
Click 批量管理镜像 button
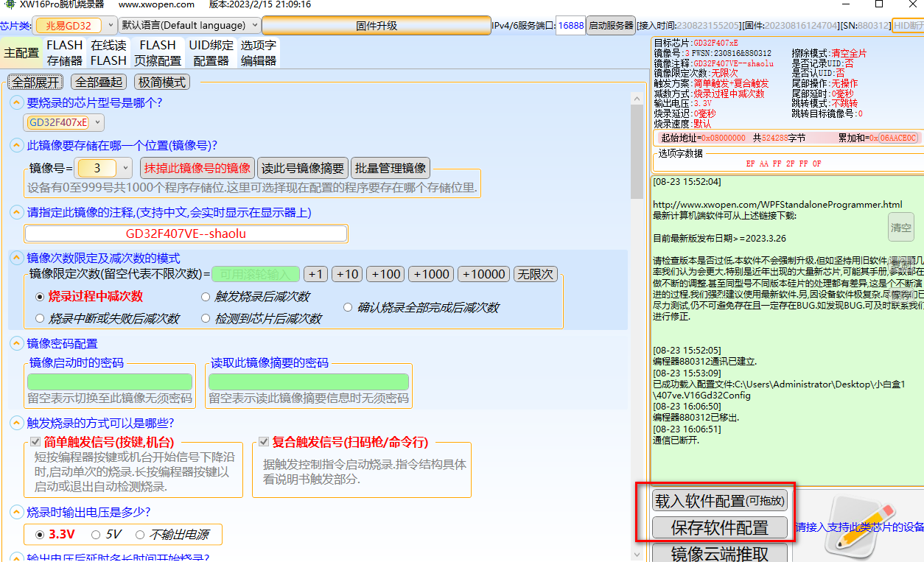391,168
